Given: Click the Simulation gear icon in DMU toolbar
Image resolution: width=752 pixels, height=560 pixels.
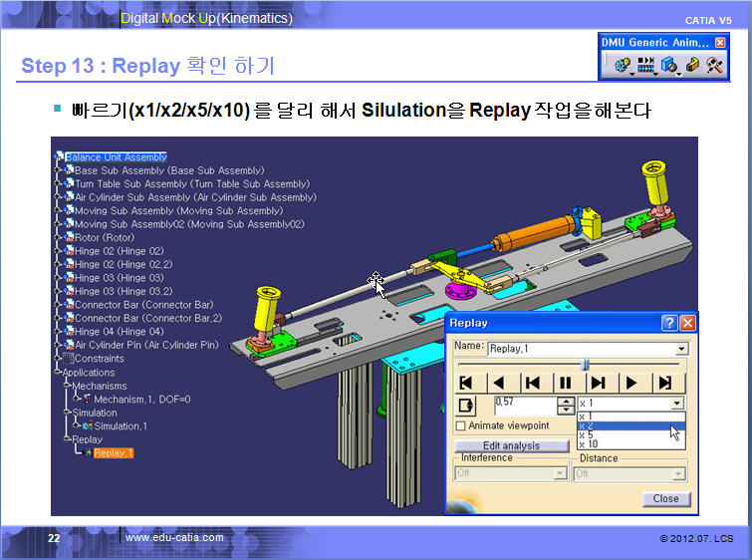Looking at the screenshot, I should coord(623,65).
